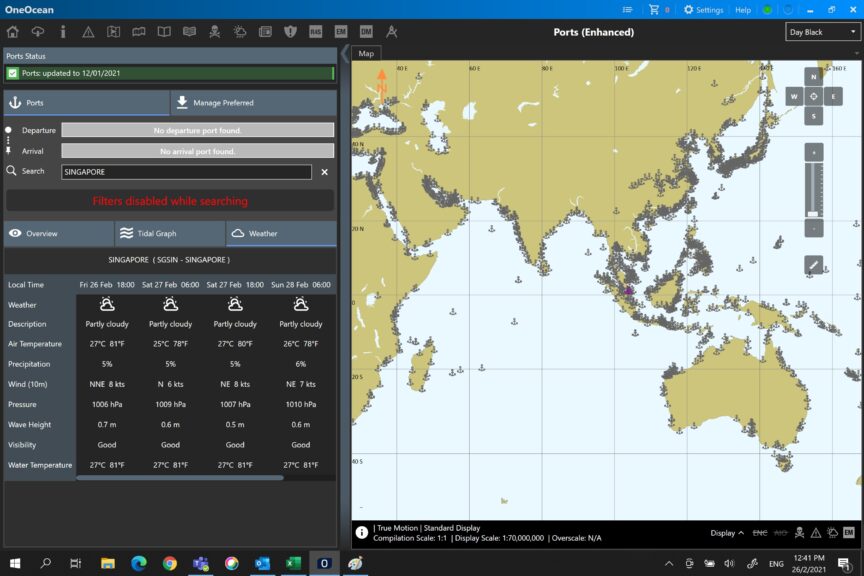Go to the Home icon in toolbar
Viewport: 864px width, 576px height.
[x=13, y=32]
